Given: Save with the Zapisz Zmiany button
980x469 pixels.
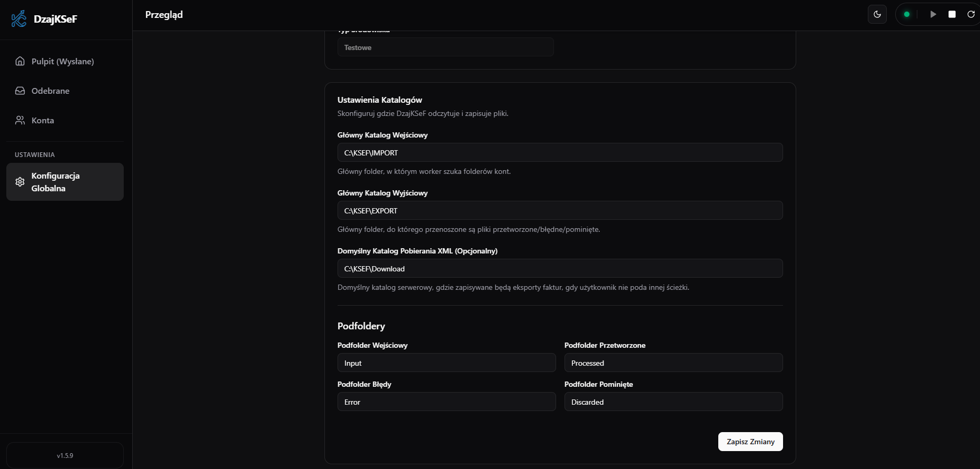Looking at the screenshot, I should pyautogui.click(x=750, y=442).
